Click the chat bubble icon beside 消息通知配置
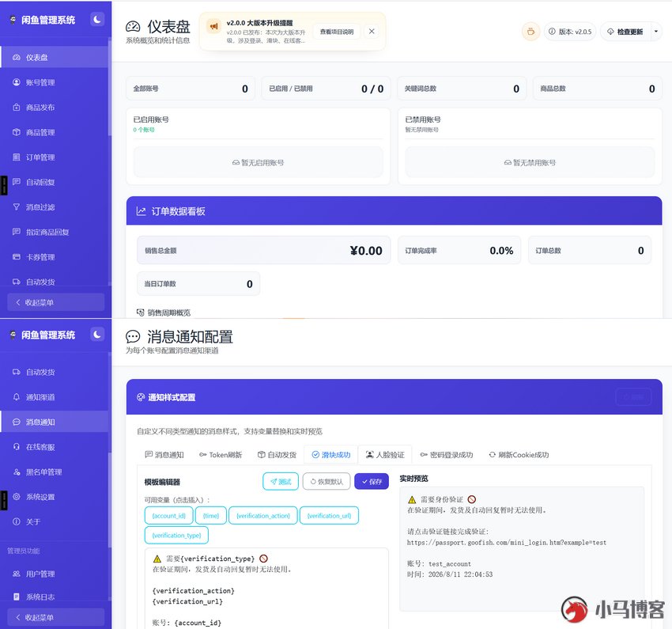The image size is (672, 629). [133, 336]
